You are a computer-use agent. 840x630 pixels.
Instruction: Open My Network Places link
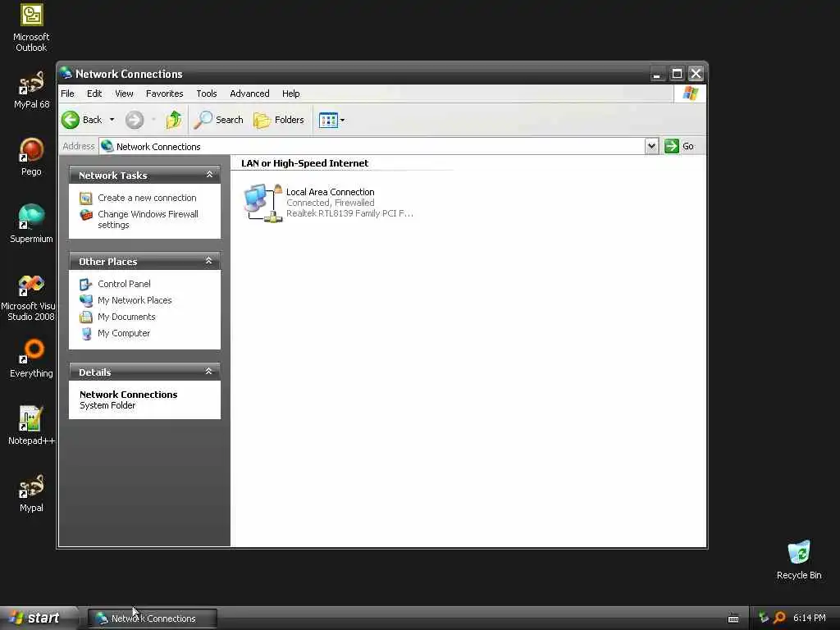point(135,300)
